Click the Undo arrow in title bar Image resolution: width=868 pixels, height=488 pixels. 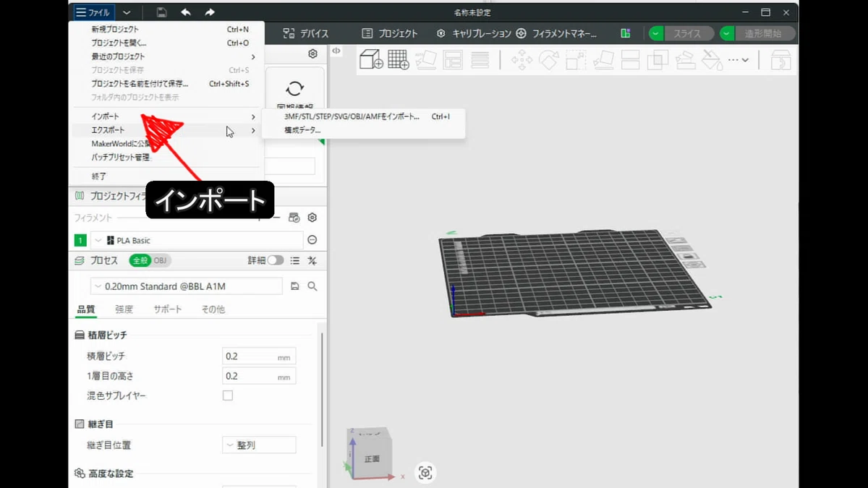coord(186,12)
